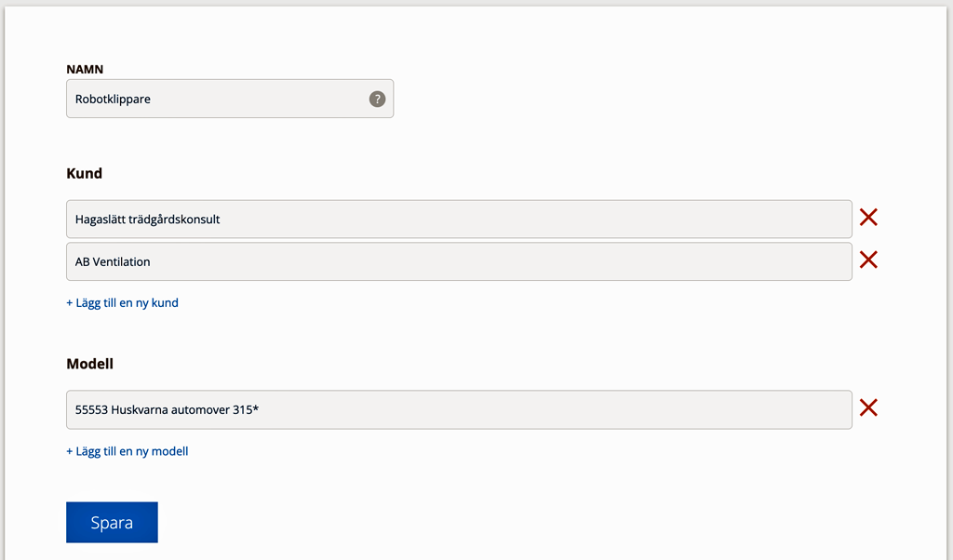Edit the 55553 Huskvarna automover model field
953x560 pixels.
point(459,409)
